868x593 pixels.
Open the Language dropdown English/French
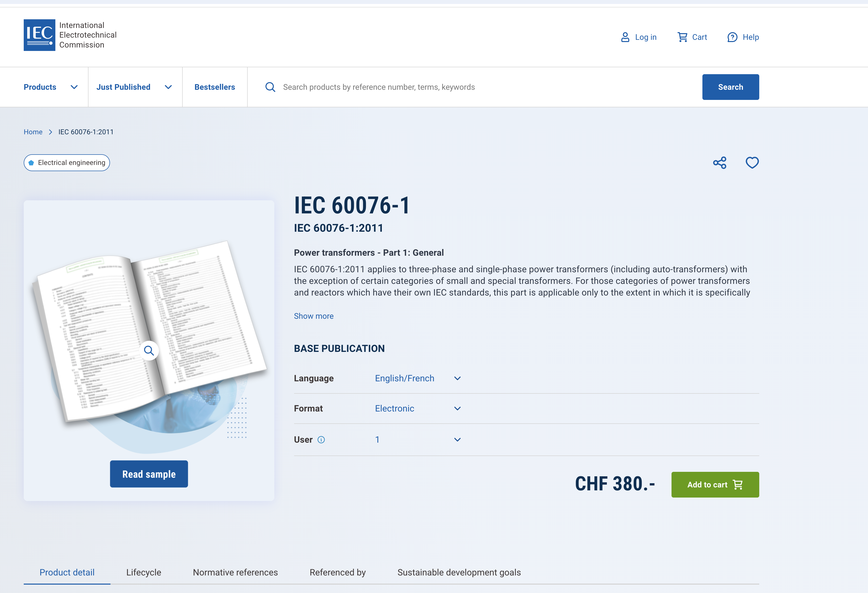tap(418, 378)
